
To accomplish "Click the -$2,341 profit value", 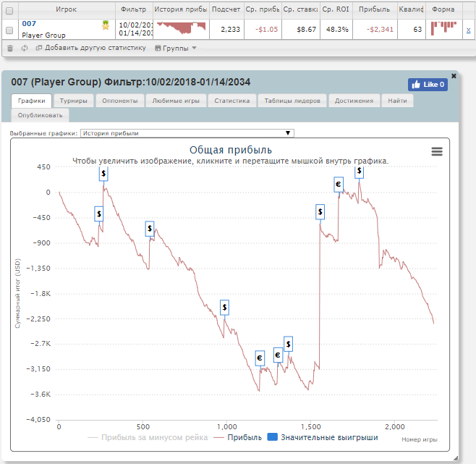I will pos(380,30).
